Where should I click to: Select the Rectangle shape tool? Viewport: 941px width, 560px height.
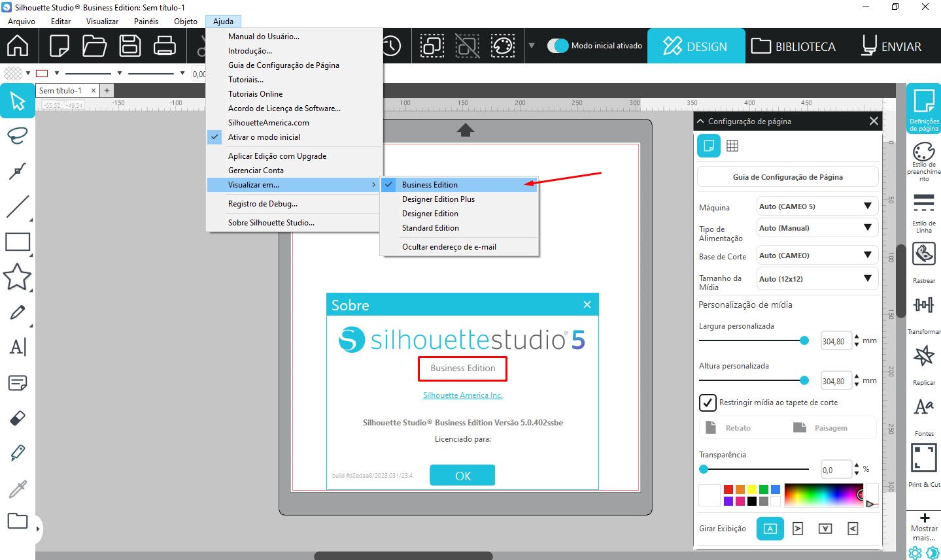[17, 242]
